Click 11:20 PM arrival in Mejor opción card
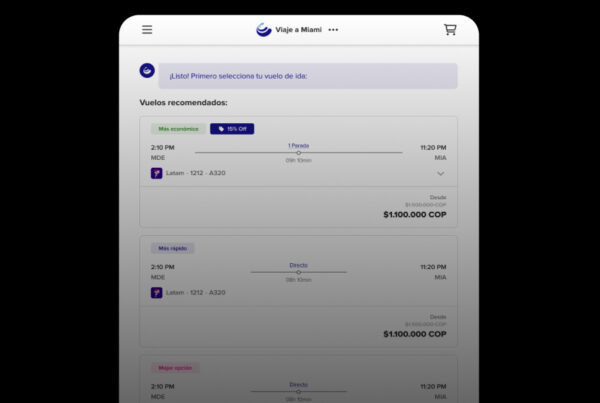 pyautogui.click(x=433, y=387)
